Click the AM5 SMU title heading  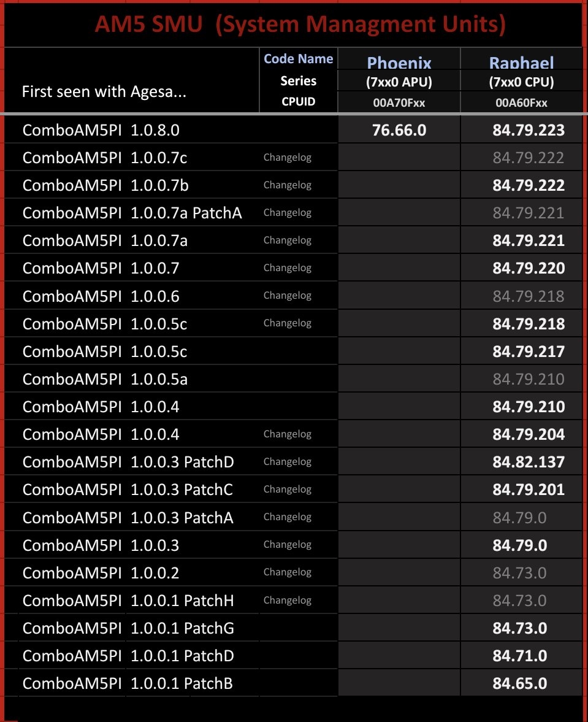300,25
